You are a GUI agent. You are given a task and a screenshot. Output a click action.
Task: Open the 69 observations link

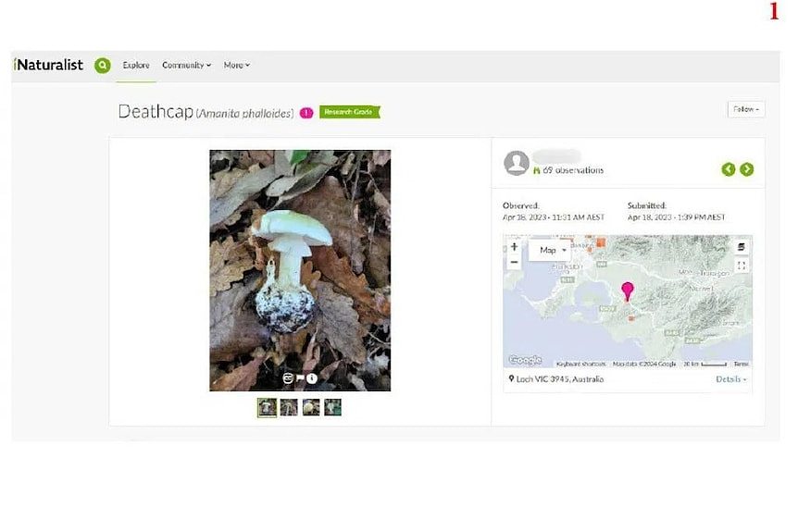(x=572, y=170)
